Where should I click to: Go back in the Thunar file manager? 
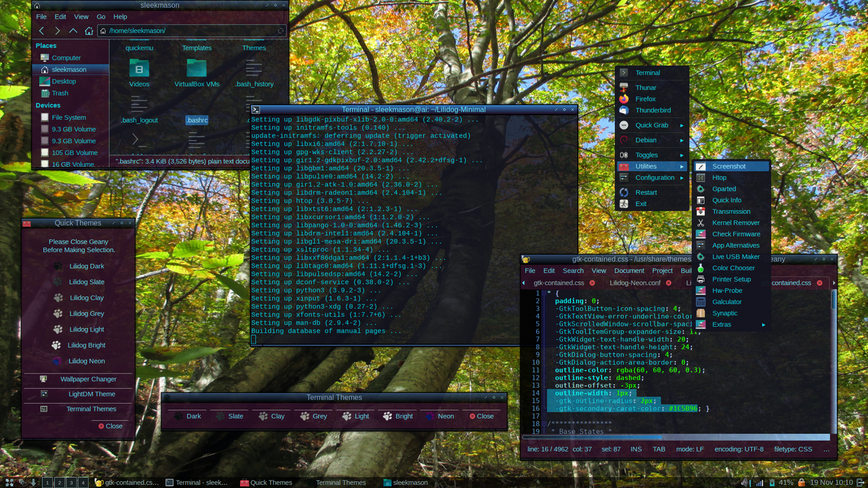point(41,30)
